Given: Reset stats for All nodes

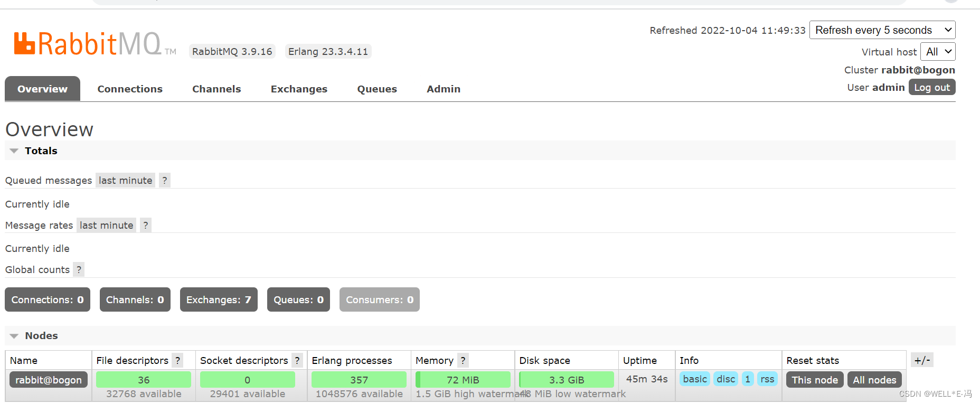Looking at the screenshot, I should [874, 380].
